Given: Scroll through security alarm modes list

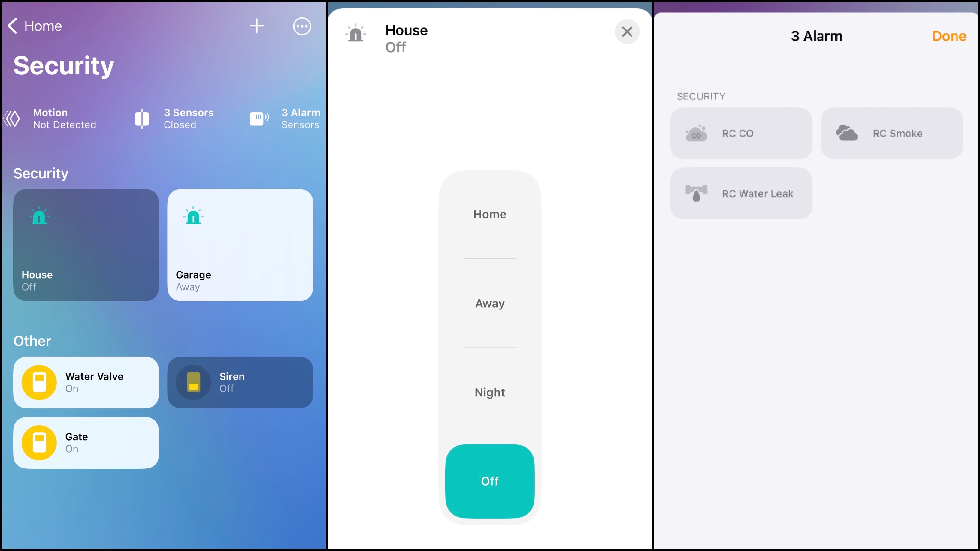Looking at the screenshot, I should pyautogui.click(x=489, y=347).
